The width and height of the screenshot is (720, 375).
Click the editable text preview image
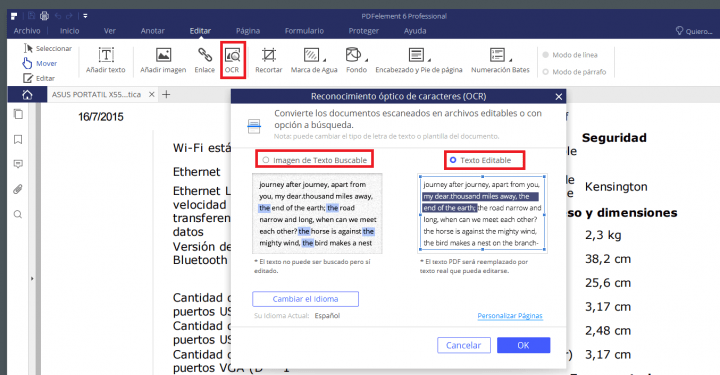(482, 213)
